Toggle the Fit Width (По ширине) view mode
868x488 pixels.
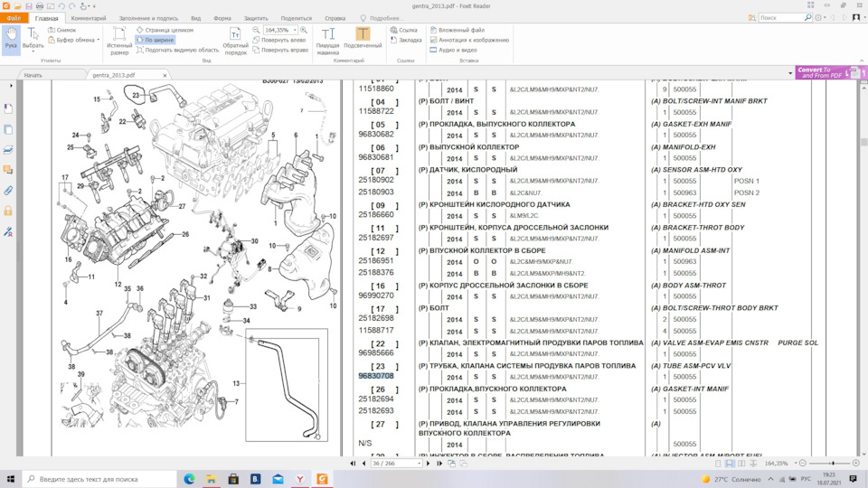[x=155, y=40]
